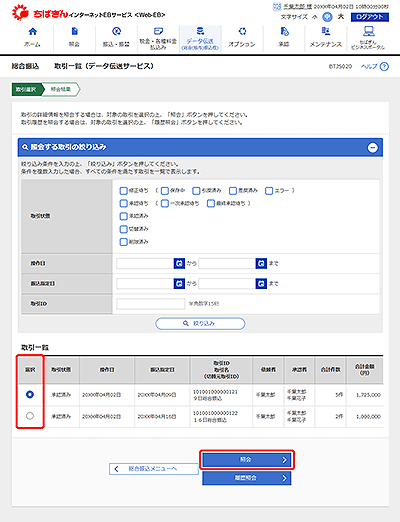The image size is (400, 522).
Task: Open calendar for 振込指定日 end date
Action: (261, 284)
